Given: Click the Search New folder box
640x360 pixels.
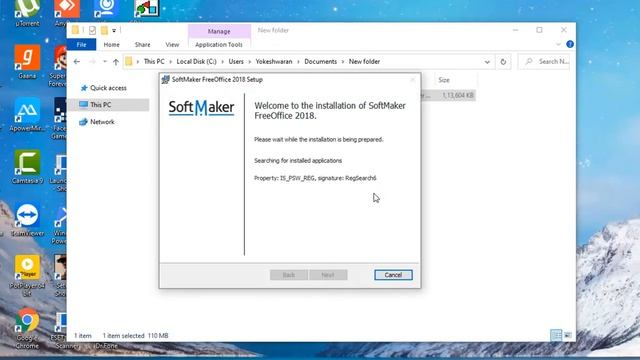Looking at the screenshot, I should tap(544, 62).
